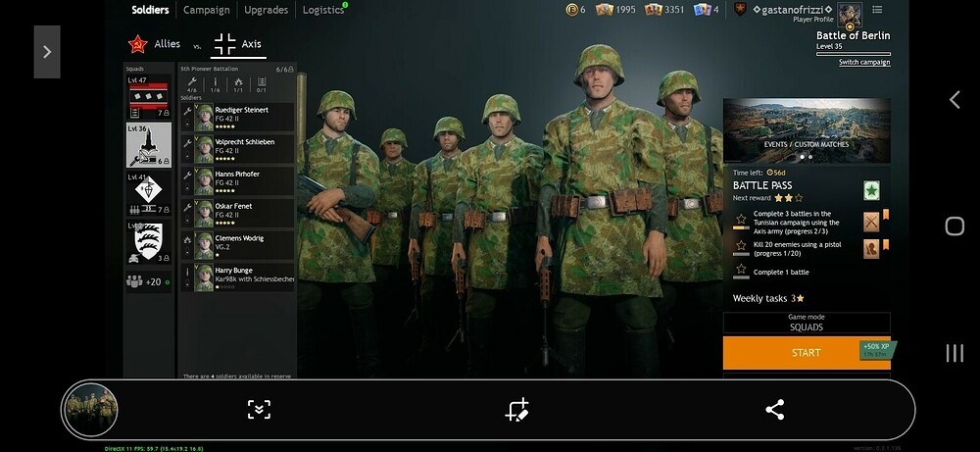
Task: Click the Switch campaign link
Action: pyautogui.click(x=863, y=62)
